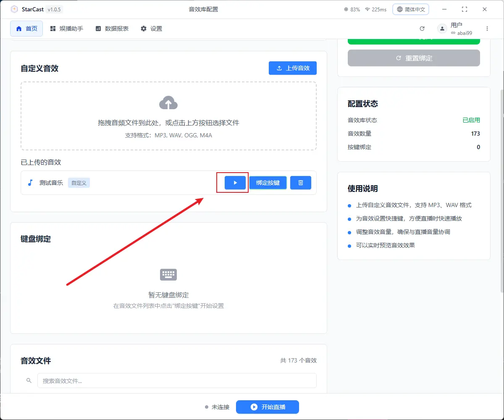Click the refresh icon in top bar
The image size is (504, 420).
point(422,29)
